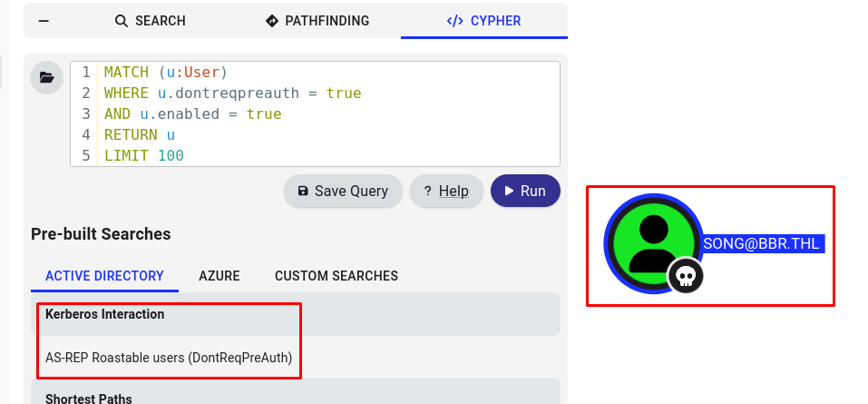Click inside the Cypher query editor
Viewport: 868px width, 404px height.
point(315,113)
